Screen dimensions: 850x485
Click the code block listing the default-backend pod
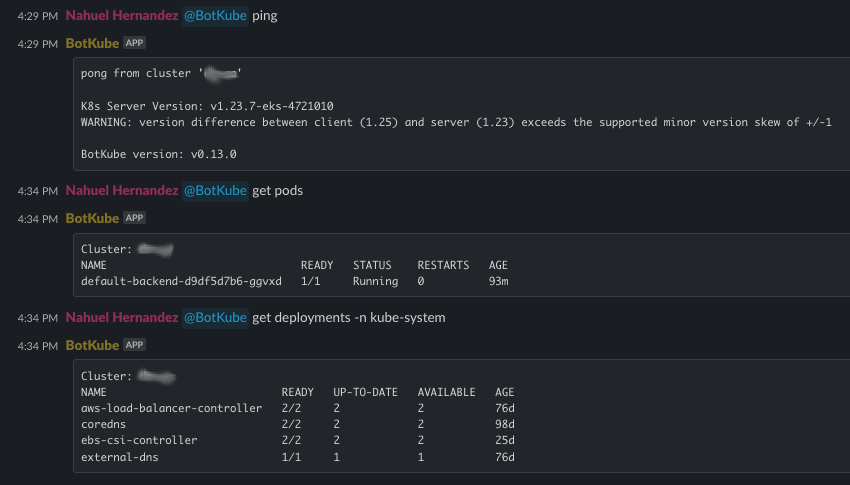(460, 265)
